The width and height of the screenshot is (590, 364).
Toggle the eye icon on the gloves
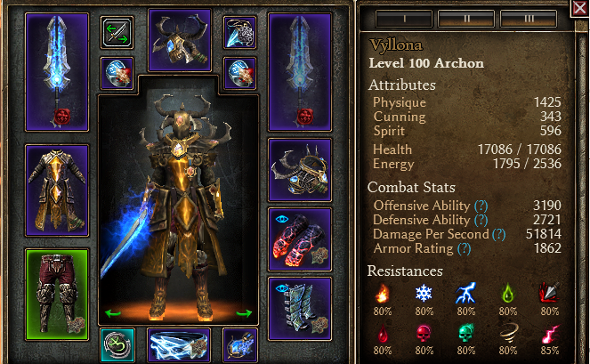(x=282, y=219)
